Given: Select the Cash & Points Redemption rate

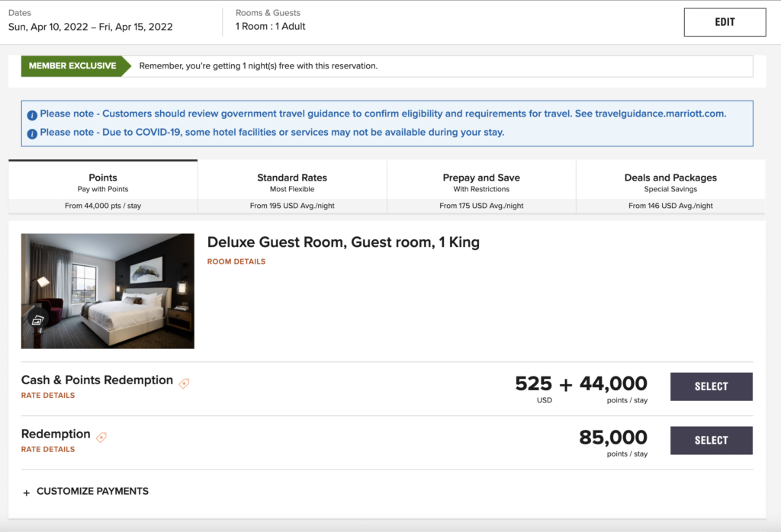Looking at the screenshot, I should point(711,386).
